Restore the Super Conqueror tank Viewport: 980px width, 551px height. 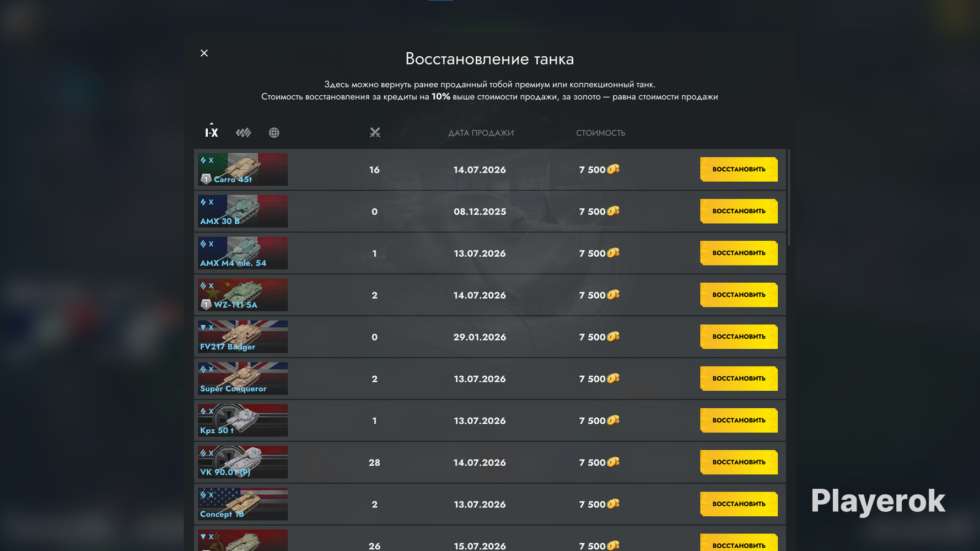(x=739, y=379)
